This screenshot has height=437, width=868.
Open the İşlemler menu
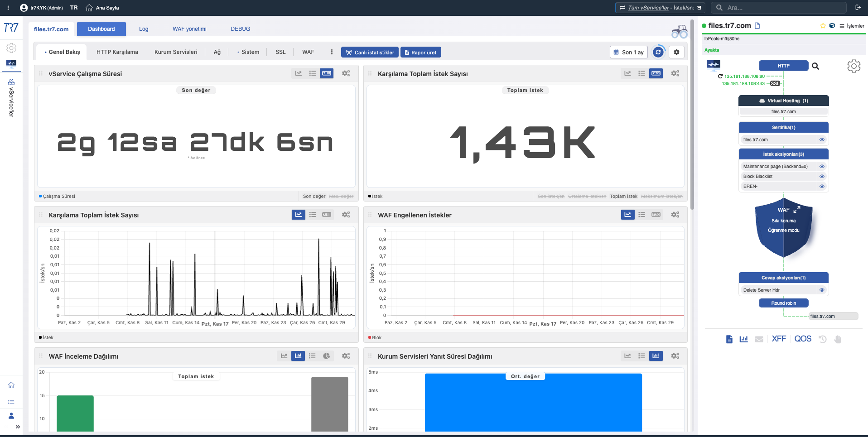[x=852, y=26]
